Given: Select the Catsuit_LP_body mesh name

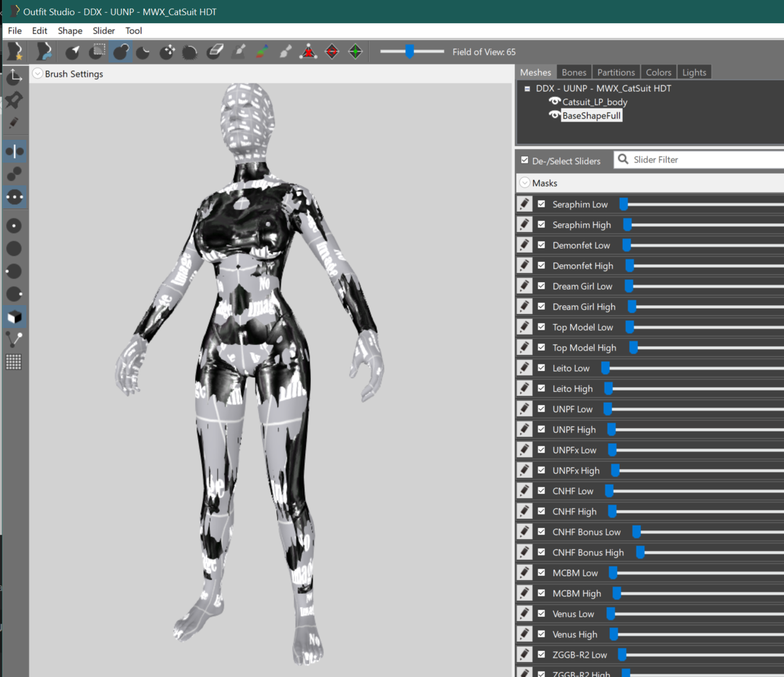Looking at the screenshot, I should point(595,102).
